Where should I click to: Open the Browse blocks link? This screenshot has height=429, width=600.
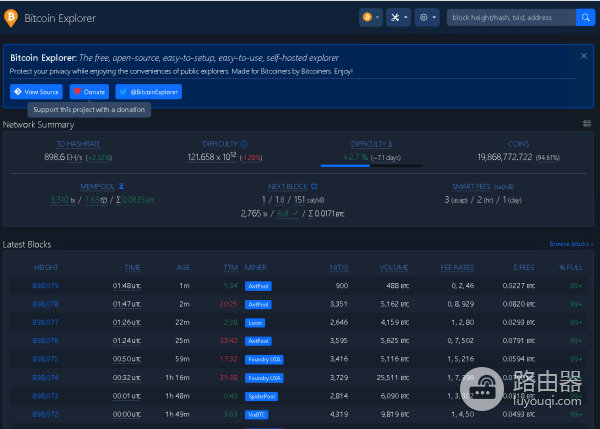point(571,244)
